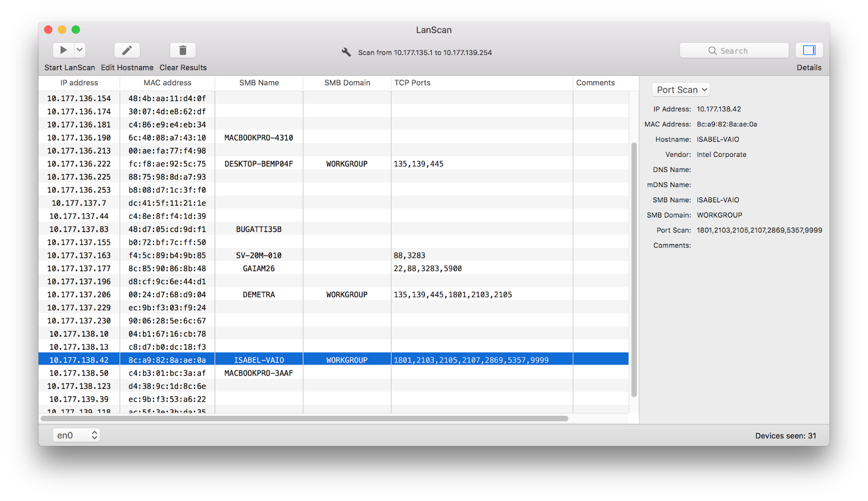The height and width of the screenshot is (501, 868).
Task: Click the Details IP Address value 10.177.138.42
Action: [x=719, y=109]
